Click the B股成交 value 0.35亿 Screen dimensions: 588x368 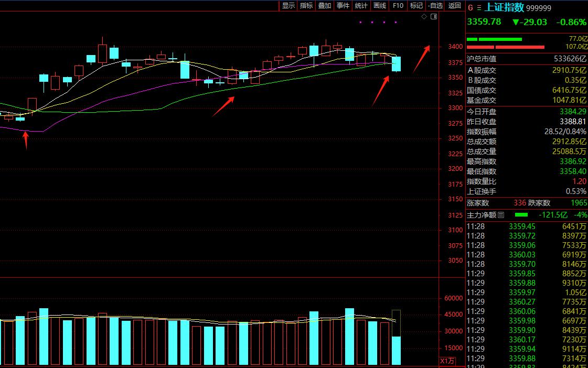click(x=575, y=80)
